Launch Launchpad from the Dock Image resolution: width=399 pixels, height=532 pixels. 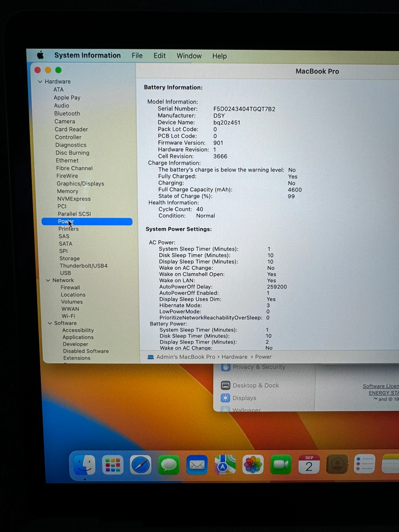point(113,465)
